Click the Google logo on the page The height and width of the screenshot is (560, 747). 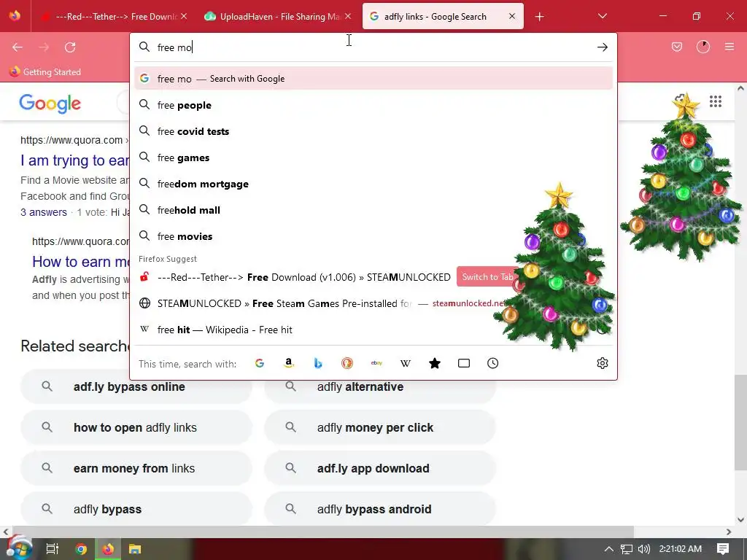[x=50, y=104]
